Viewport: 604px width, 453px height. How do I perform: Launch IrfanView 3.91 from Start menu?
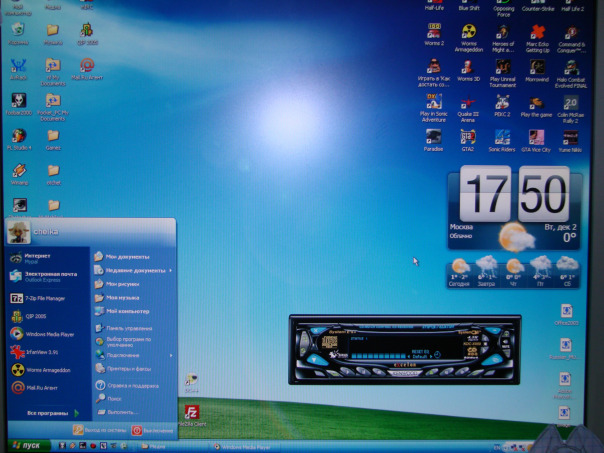[x=44, y=351]
